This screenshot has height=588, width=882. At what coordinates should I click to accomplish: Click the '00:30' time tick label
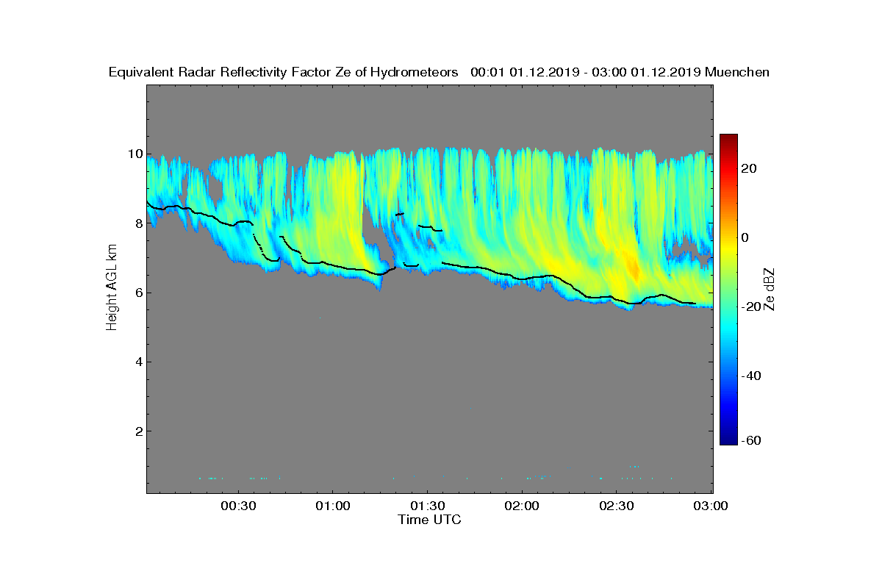[x=239, y=506]
